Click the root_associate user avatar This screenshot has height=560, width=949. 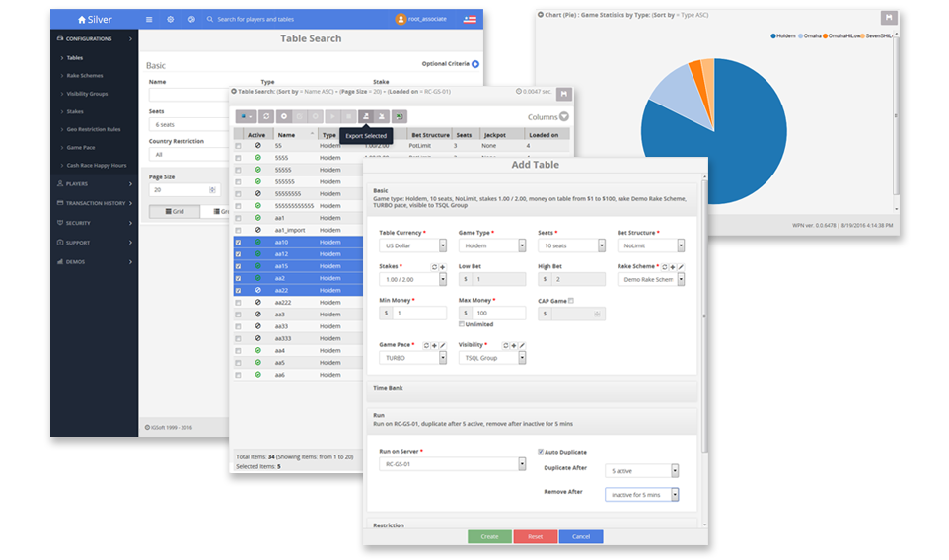(401, 20)
